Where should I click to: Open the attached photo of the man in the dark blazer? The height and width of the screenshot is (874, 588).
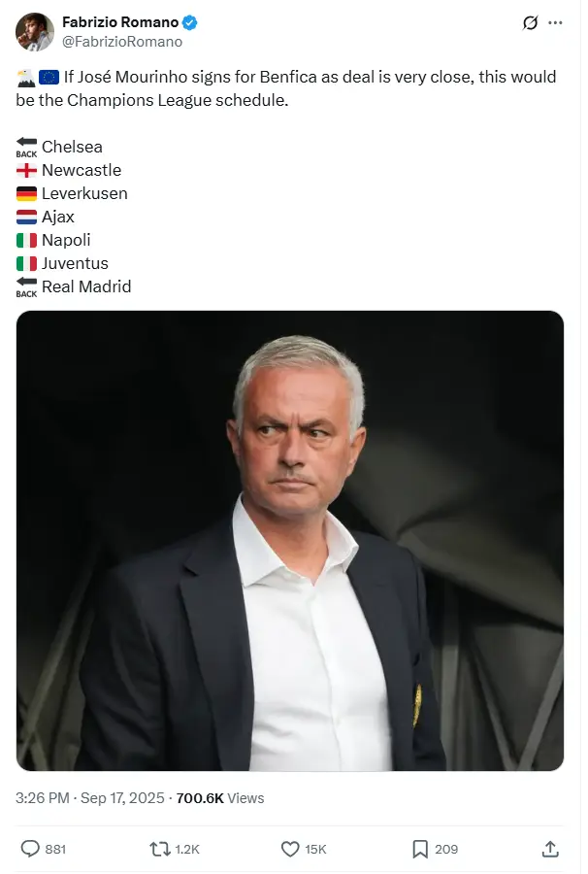(290, 541)
